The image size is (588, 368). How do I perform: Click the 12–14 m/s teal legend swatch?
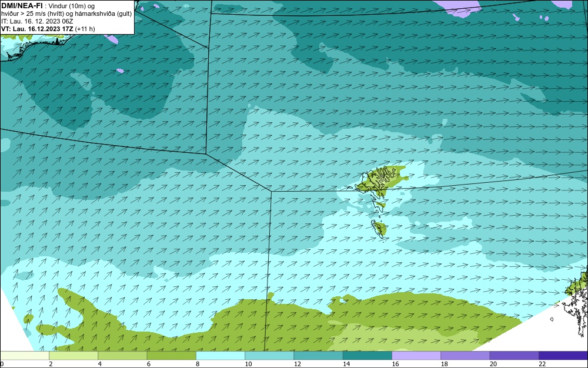318,355
